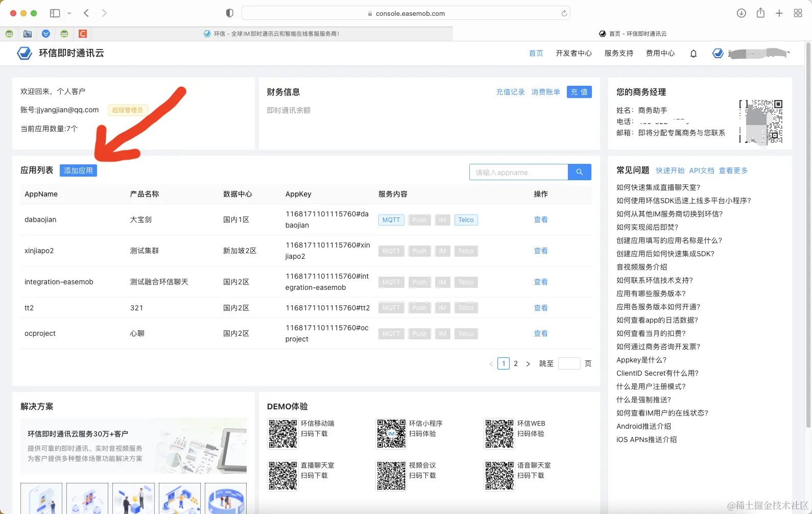812x514 pixels.
Task: Open 服务支持 in the top navigation
Action: 618,53
